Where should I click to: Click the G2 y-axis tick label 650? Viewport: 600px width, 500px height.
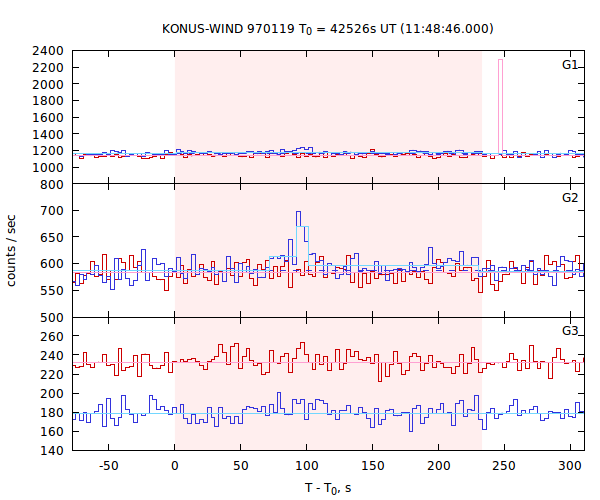(x=52, y=237)
